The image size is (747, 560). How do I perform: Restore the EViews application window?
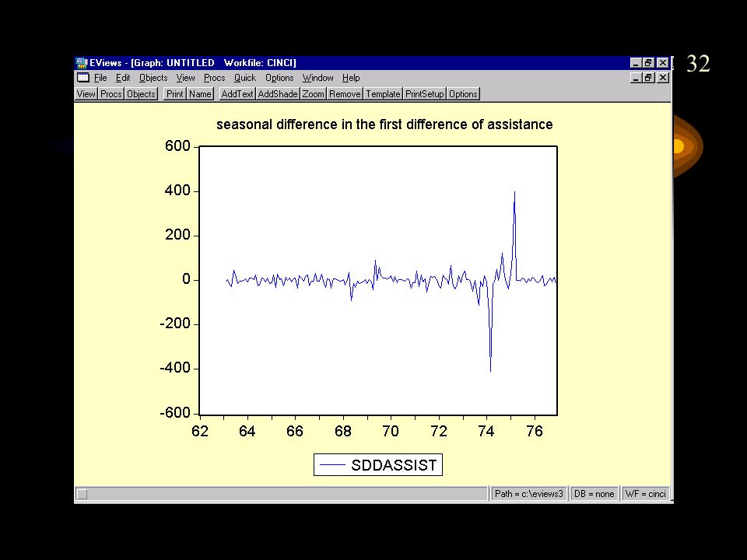pos(648,63)
